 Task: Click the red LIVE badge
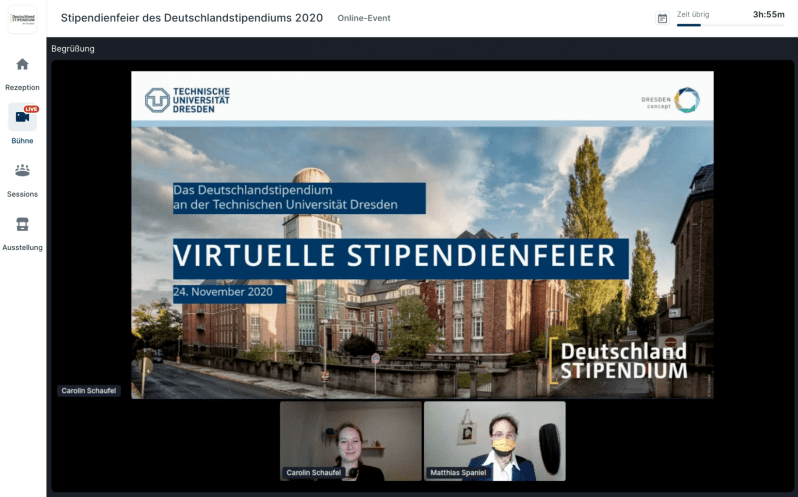(x=31, y=108)
